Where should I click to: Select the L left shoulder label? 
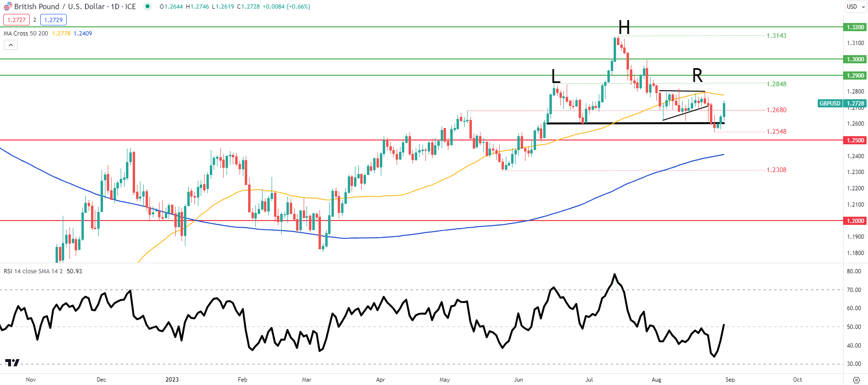(556, 76)
